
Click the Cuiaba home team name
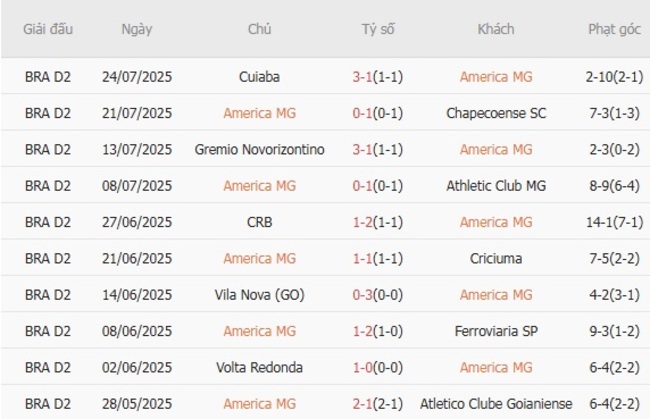(x=260, y=76)
